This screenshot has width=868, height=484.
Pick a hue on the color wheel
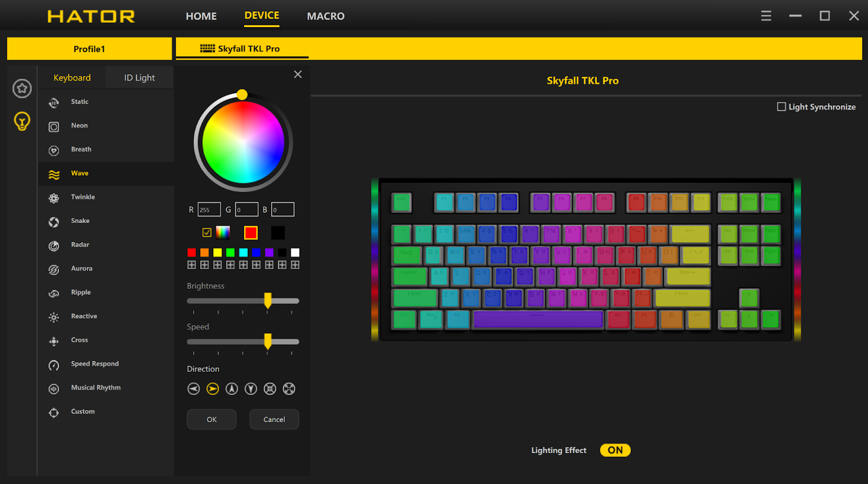point(243,142)
